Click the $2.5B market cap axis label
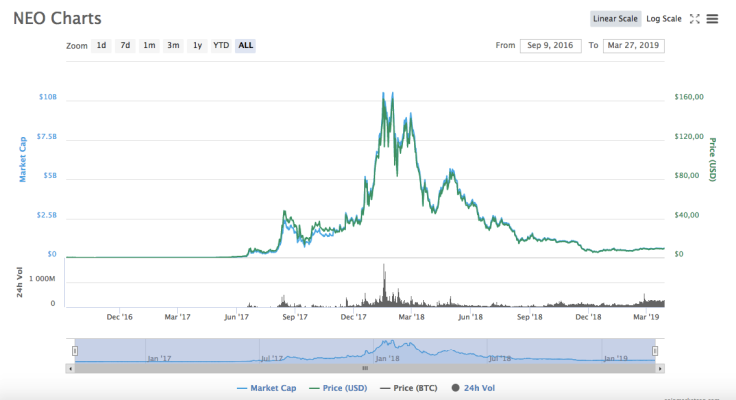The image size is (736, 400). tap(47, 215)
